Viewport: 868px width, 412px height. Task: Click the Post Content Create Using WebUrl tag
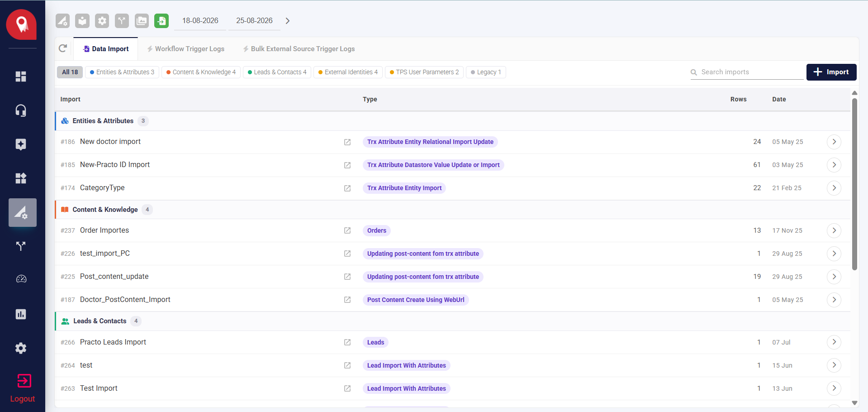[416, 300]
